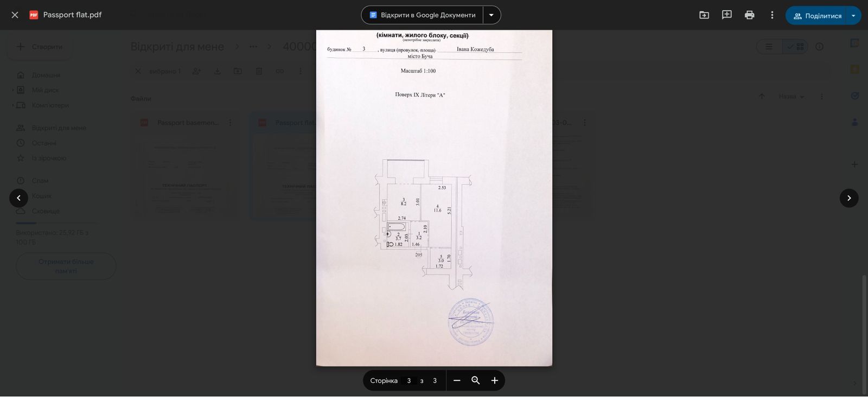Copy link to the selected file
The width and height of the screenshot is (868, 408).
click(x=280, y=71)
